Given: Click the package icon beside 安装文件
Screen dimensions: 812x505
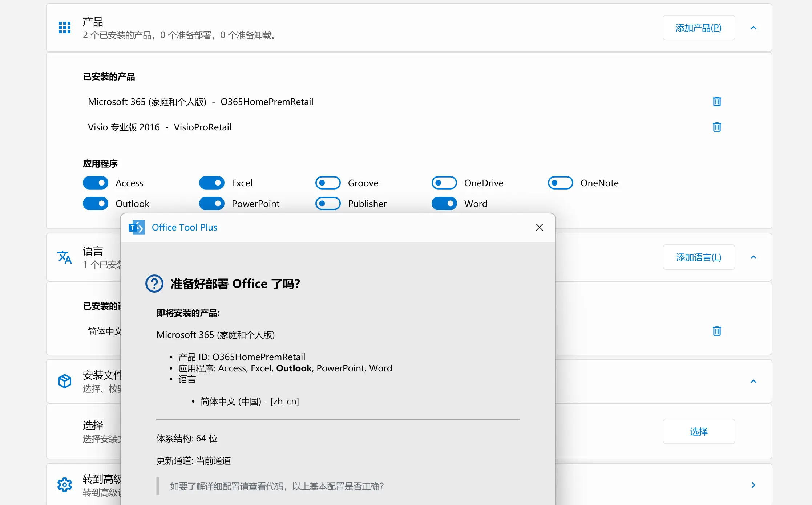Looking at the screenshot, I should [x=64, y=381].
